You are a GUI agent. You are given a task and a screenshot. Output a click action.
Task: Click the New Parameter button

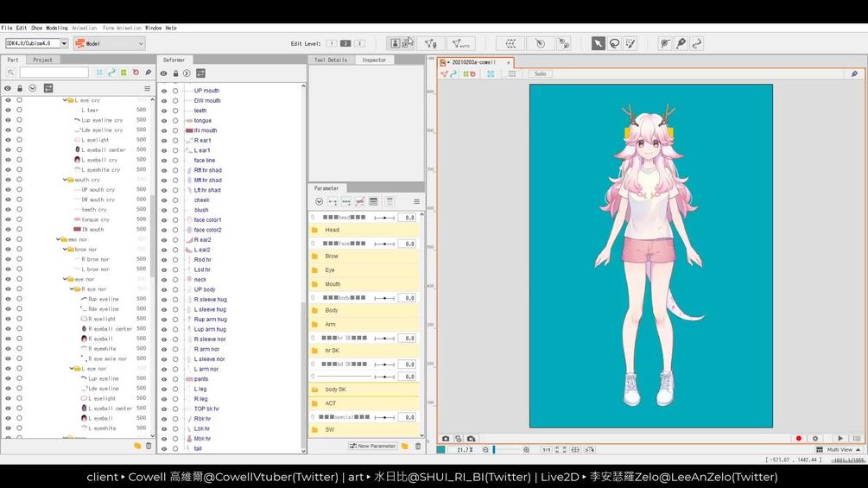(x=372, y=446)
